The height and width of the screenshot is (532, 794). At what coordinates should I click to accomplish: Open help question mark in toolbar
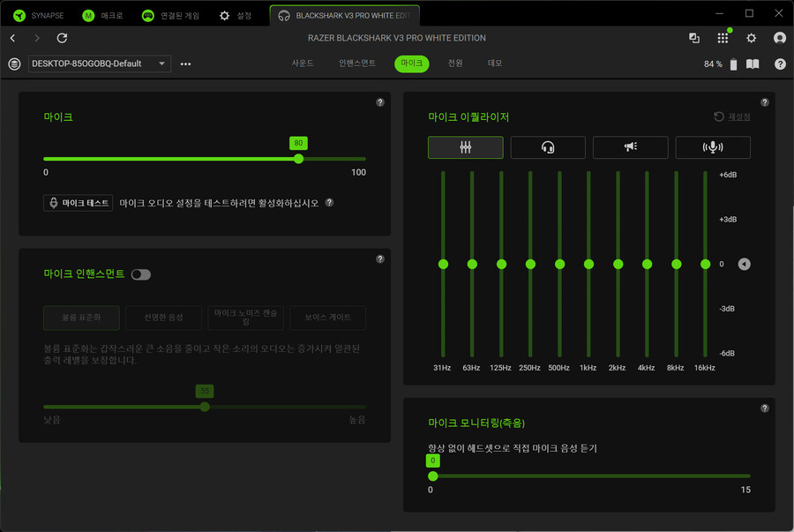tap(780, 64)
